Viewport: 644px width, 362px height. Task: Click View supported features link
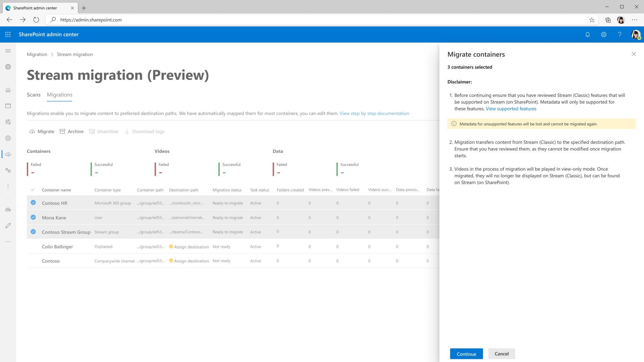(x=511, y=108)
